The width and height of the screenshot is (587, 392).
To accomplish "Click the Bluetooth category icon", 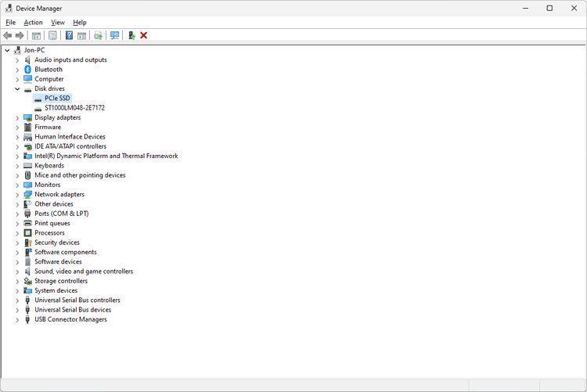I will pyautogui.click(x=27, y=70).
